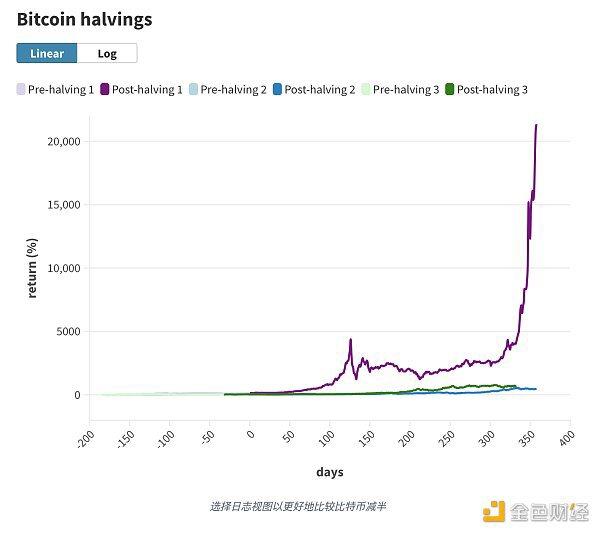This screenshot has height=533, width=600.
Task: Click the light-blue Pre-halving 2 legend swatch
Action: coord(193,89)
